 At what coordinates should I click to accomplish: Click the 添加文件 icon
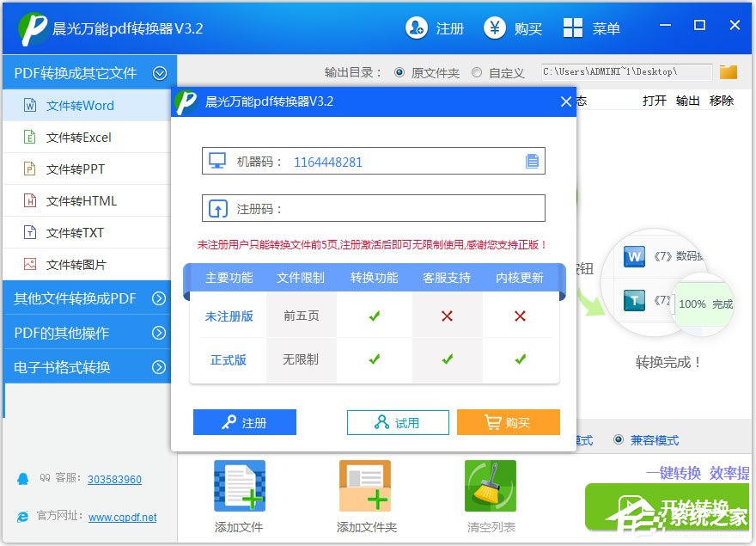(239, 486)
